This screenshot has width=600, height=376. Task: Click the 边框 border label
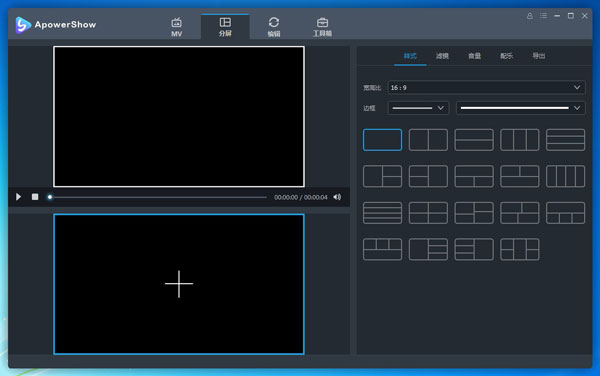pyautogui.click(x=369, y=108)
